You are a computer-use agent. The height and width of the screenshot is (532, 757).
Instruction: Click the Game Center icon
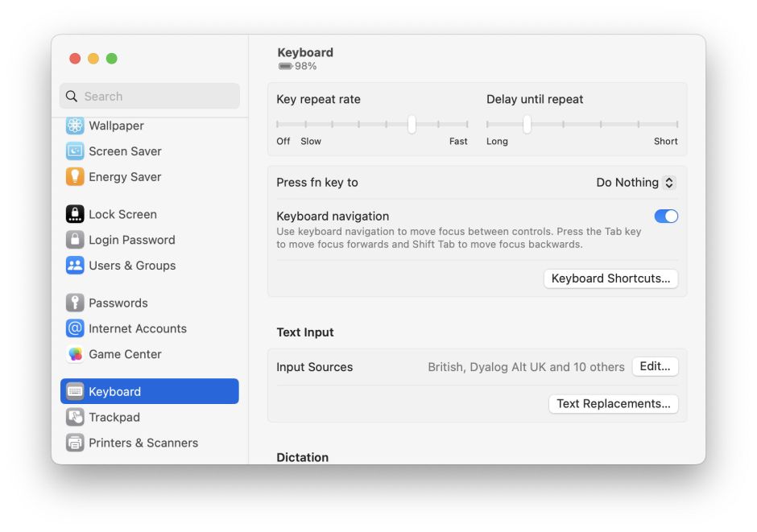click(75, 354)
